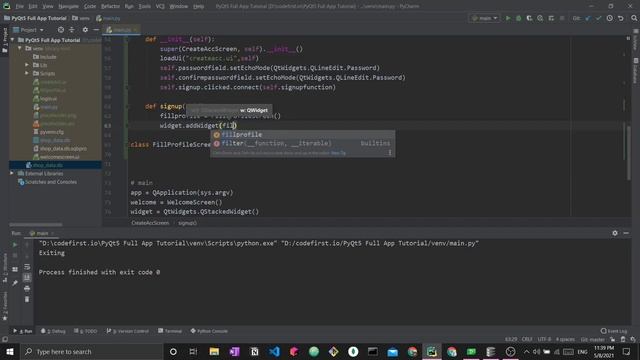Open Search Everywhere magnifier icon
This screenshot has height=360, width=640.
tap(634, 18)
